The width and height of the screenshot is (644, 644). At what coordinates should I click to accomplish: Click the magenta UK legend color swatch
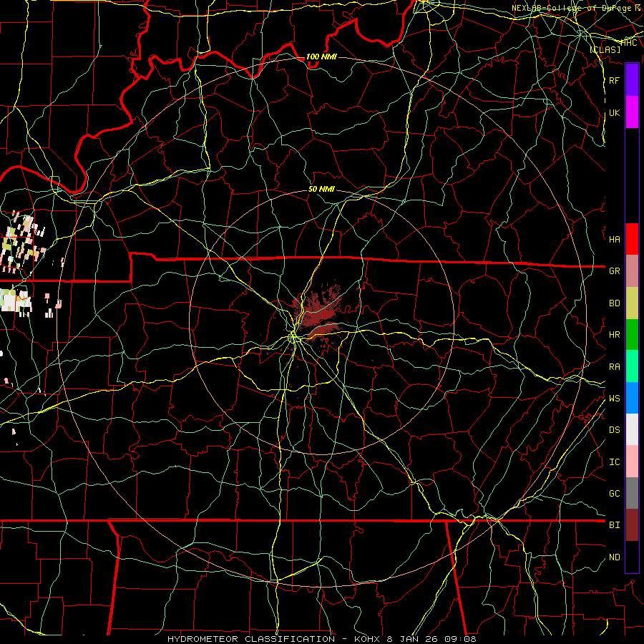[x=632, y=112]
